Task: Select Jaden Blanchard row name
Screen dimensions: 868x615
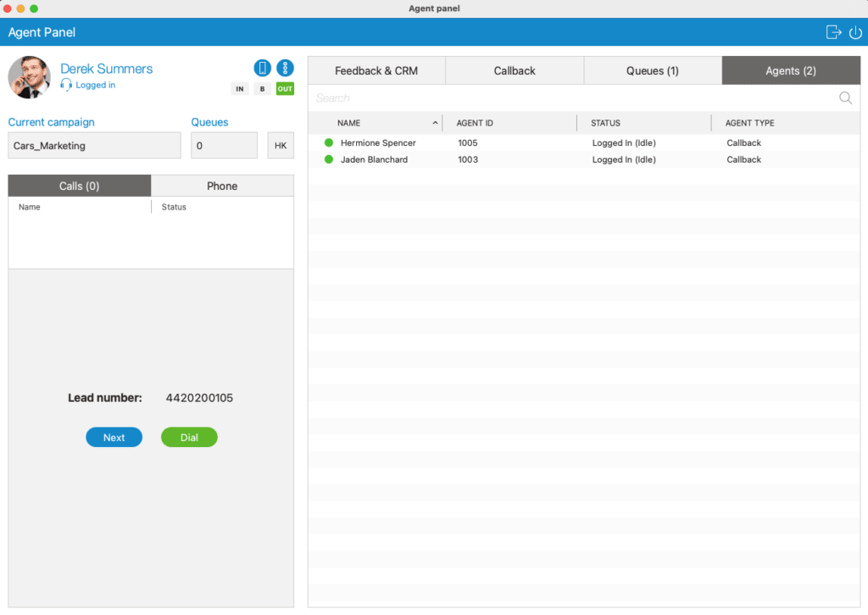Action: pyautogui.click(x=374, y=159)
